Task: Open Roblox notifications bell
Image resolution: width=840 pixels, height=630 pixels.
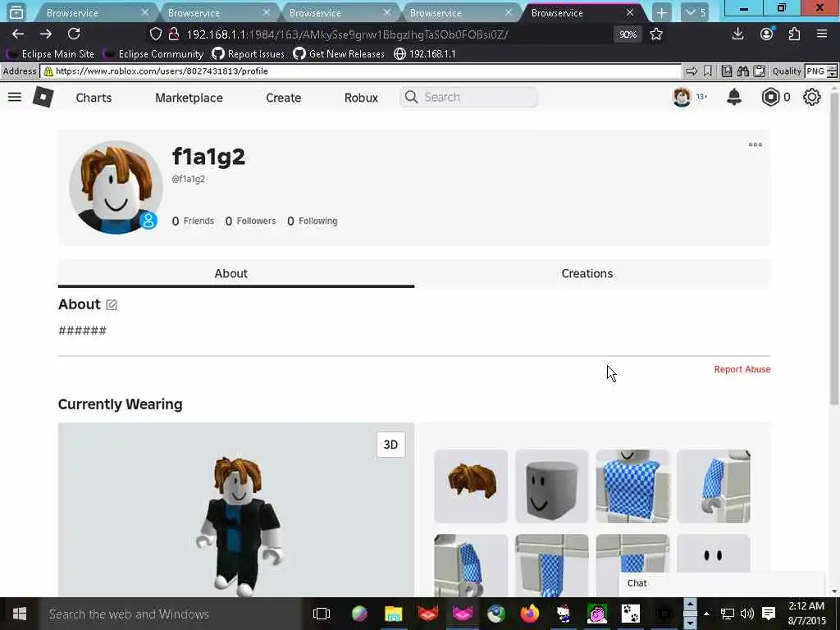Action: tap(734, 97)
